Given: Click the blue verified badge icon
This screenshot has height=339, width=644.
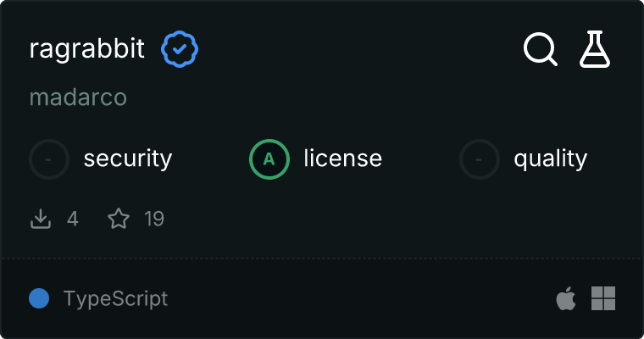Looking at the screenshot, I should point(180,49).
